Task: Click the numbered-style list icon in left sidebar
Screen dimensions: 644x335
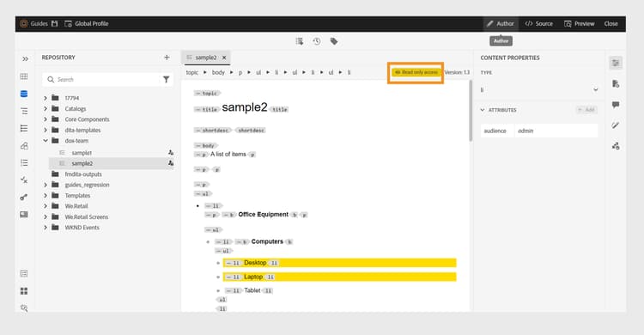Action: [24, 162]
